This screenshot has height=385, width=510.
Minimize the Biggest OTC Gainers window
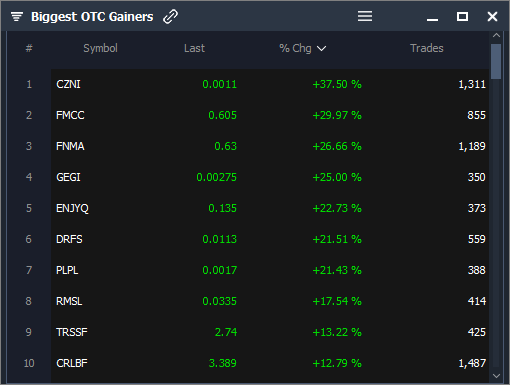pos(432,20)
